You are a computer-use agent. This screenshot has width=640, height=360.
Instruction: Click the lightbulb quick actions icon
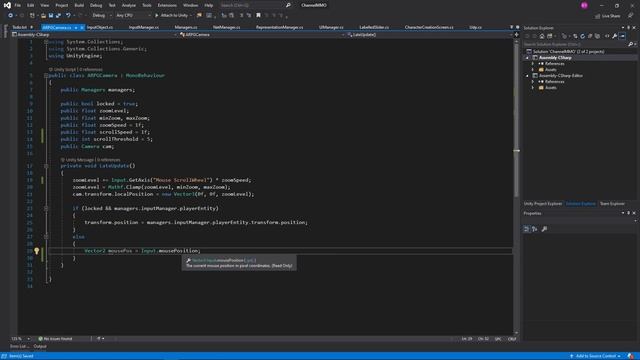click(37, 251)
